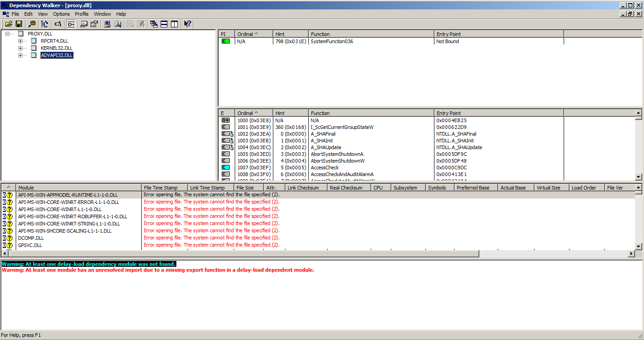
Task: Select API-MS-WIN-CORE-WINRT-ERROR-L1-1-0.DLL module row
Action: point(318,202)
